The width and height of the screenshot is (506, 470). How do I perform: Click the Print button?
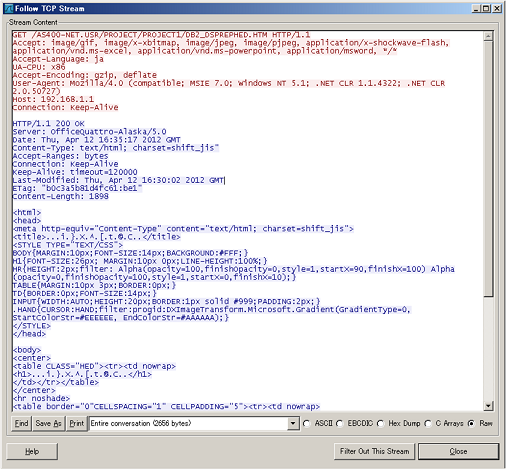[x=77, y=423]
